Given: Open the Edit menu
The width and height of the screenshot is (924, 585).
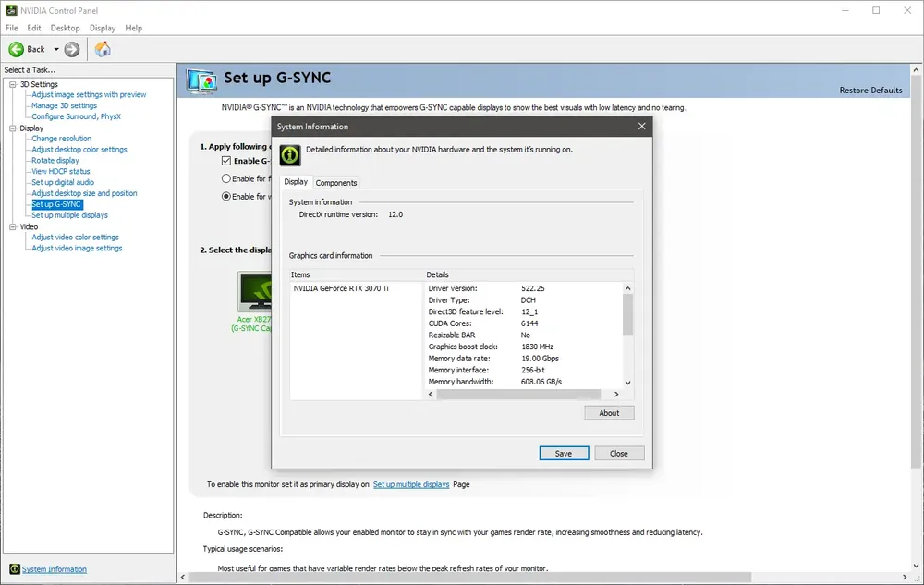Looking at the screenshot, I should click(34, 28).
